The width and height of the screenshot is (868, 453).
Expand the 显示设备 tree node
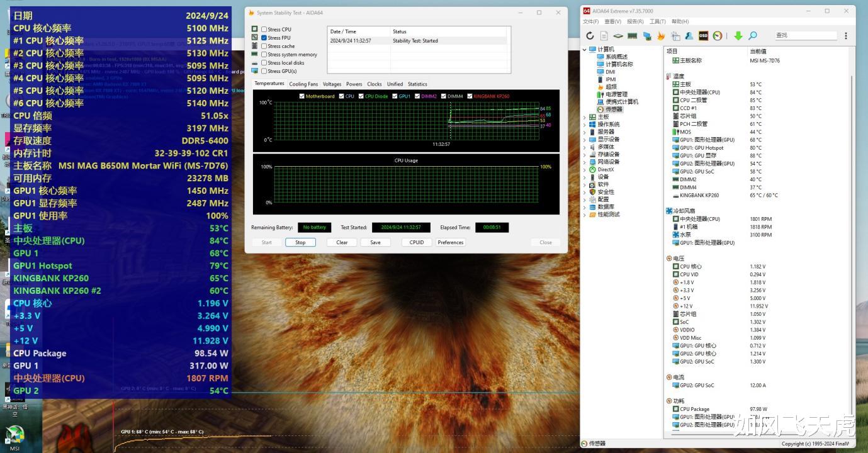[585, 139]
